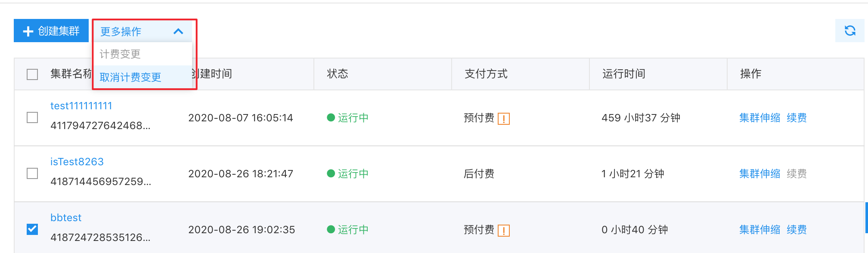Uncheck the bbtest row checkbox

coord(32,229)
